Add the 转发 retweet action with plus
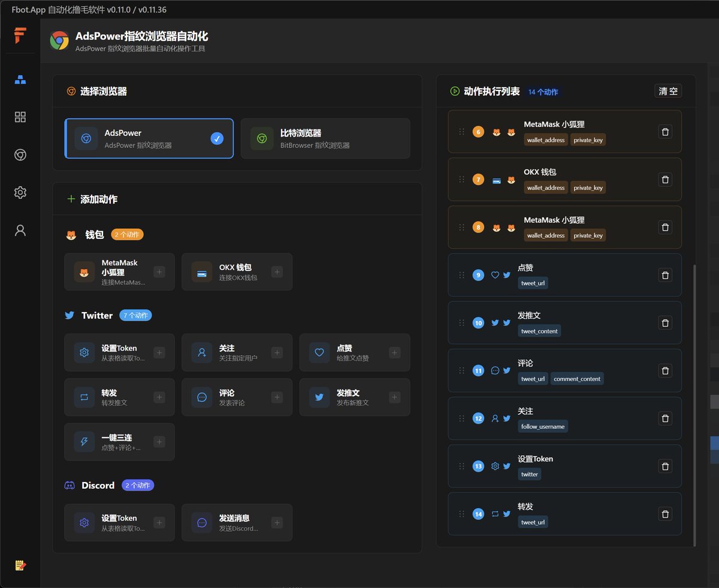Image resolution: width=719 pixels, height=588 pixels. point(159,397)
